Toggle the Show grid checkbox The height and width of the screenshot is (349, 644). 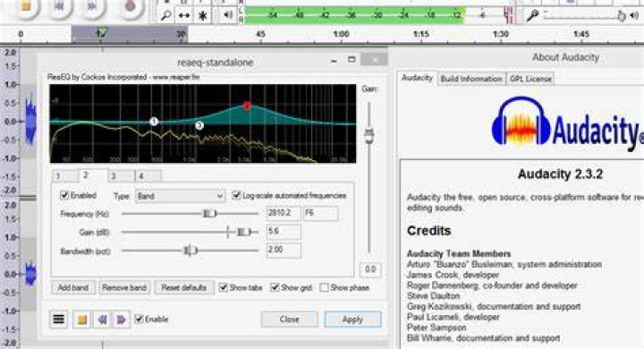click(275, 287)
